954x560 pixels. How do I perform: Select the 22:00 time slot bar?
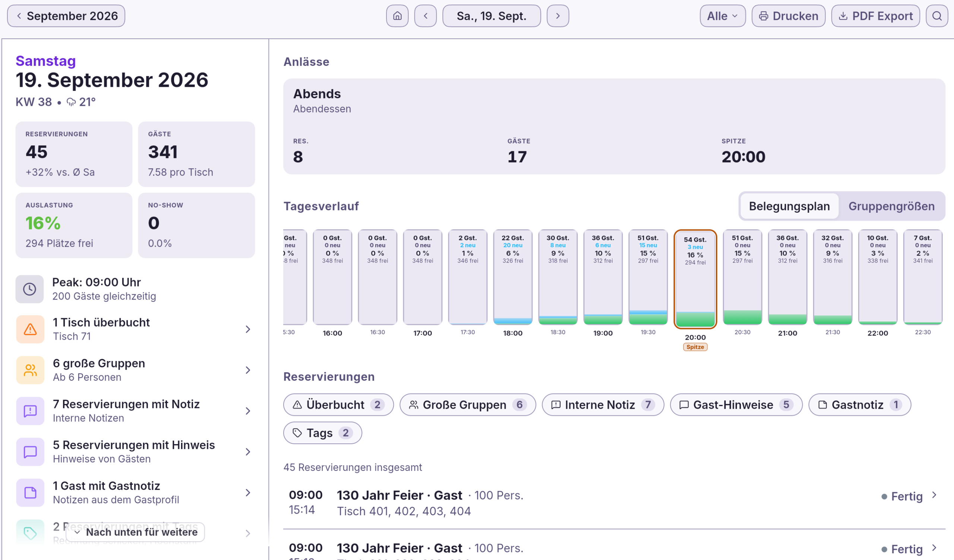tap(878, 277)
